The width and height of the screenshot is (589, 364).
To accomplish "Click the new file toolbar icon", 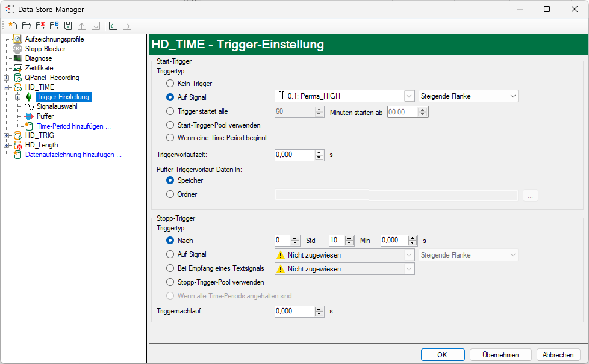I will click(13, 25).
